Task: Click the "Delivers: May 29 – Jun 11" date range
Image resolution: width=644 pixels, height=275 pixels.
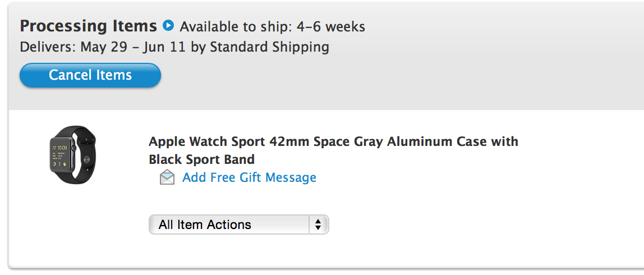Action: (103, 47)
